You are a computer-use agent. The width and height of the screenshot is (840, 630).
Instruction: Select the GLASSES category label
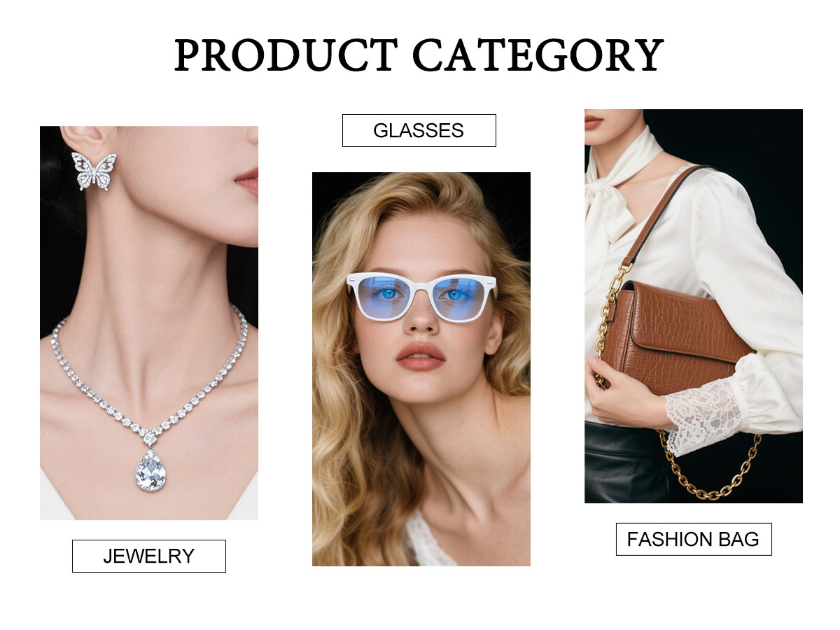419,130
